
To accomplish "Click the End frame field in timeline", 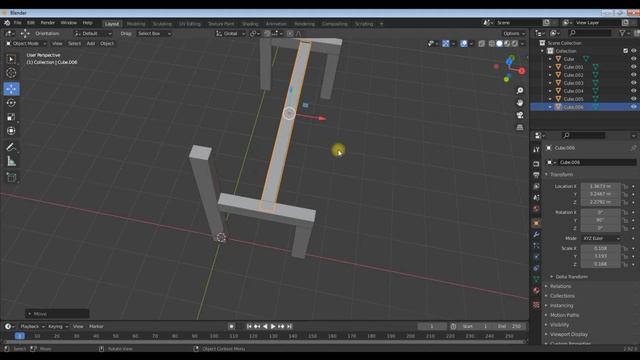I will point(509,327).
